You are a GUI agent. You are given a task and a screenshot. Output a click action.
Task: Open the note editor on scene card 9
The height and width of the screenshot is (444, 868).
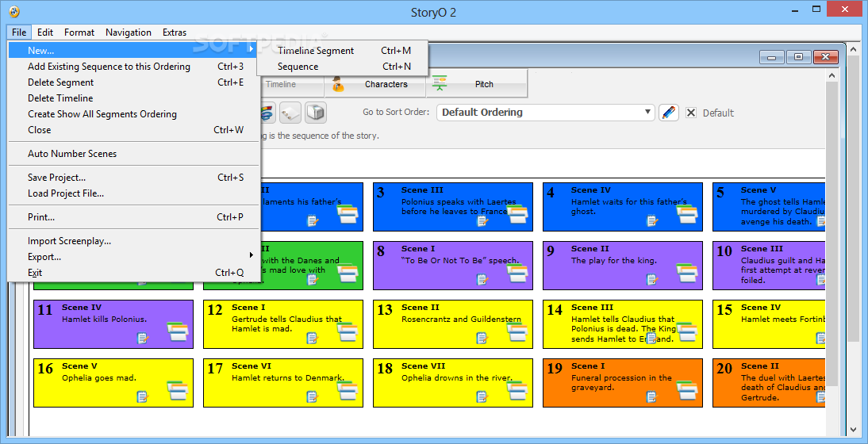653,280
